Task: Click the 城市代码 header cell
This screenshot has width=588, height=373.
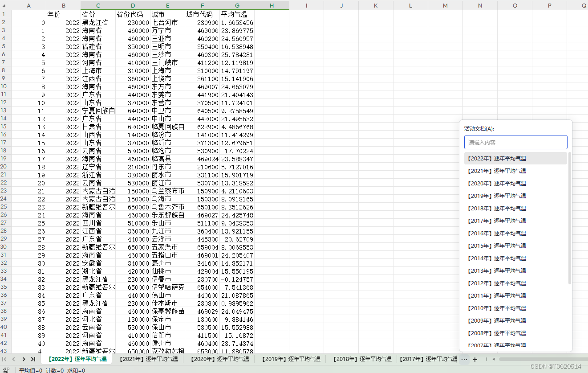Action: tap(202, 14)
